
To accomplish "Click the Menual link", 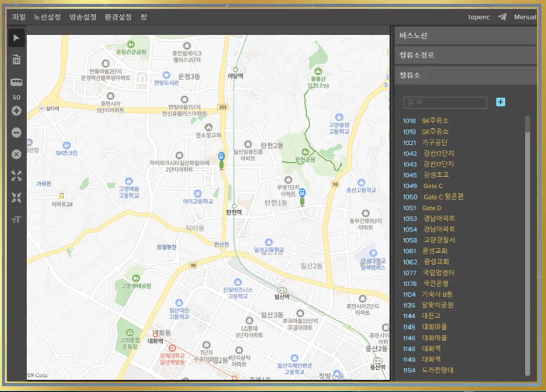I will [x=525, y=17].
